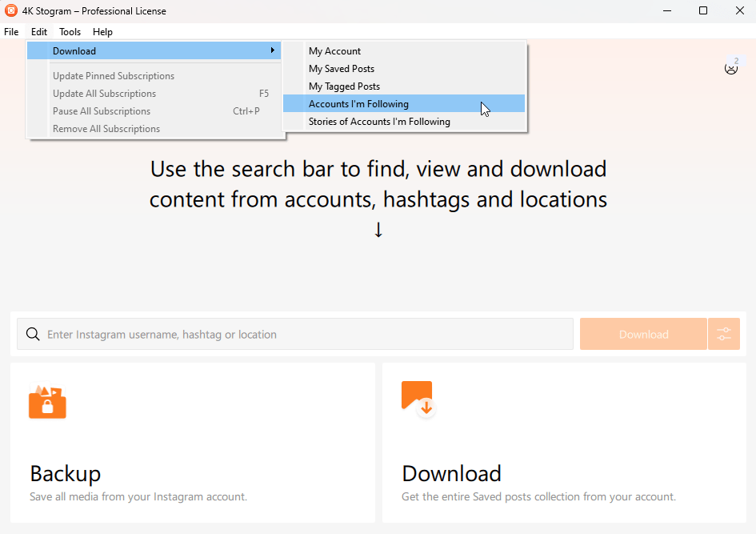Open the Help menu
The height and width of the screenshot is (534, 756).
(x=102, y=32)
